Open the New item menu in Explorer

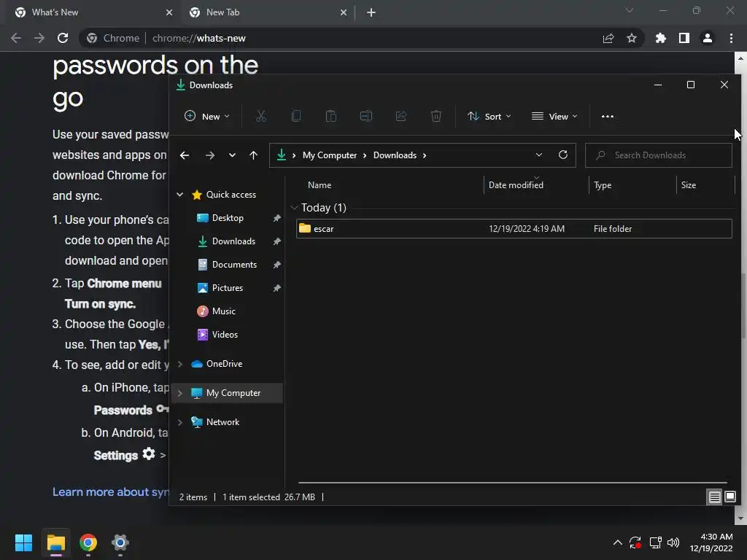coord(206,116)
